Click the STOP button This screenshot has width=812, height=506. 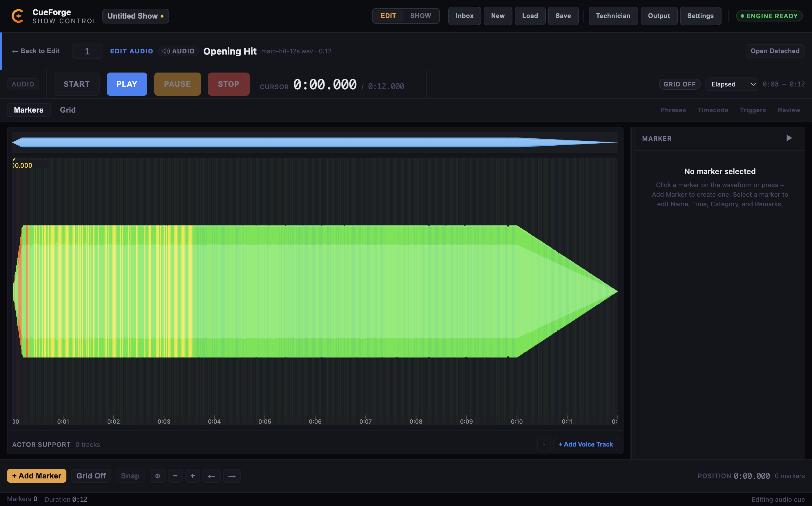(229, 84)
